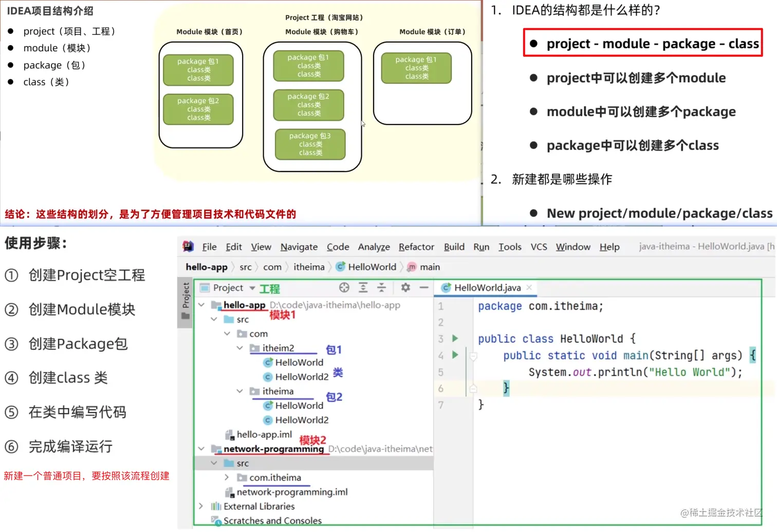Collapse src folder under network-programming
Image resolution: width=777 pixels, height=532 pixels.
tap(214, 463)
